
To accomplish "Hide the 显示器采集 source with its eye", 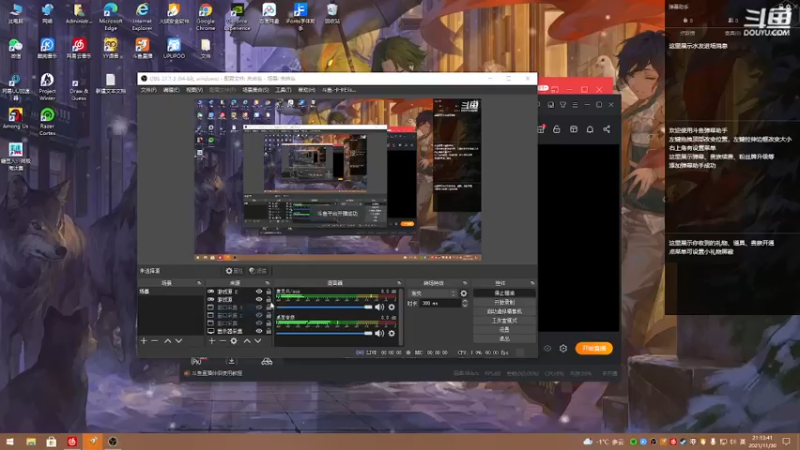I will 259,331.
